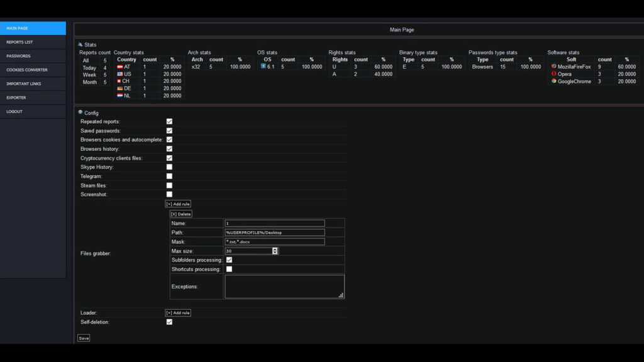Click the Logout sidebar item
The width and height of the screenshot is (644, 362).
click(33, 112)
